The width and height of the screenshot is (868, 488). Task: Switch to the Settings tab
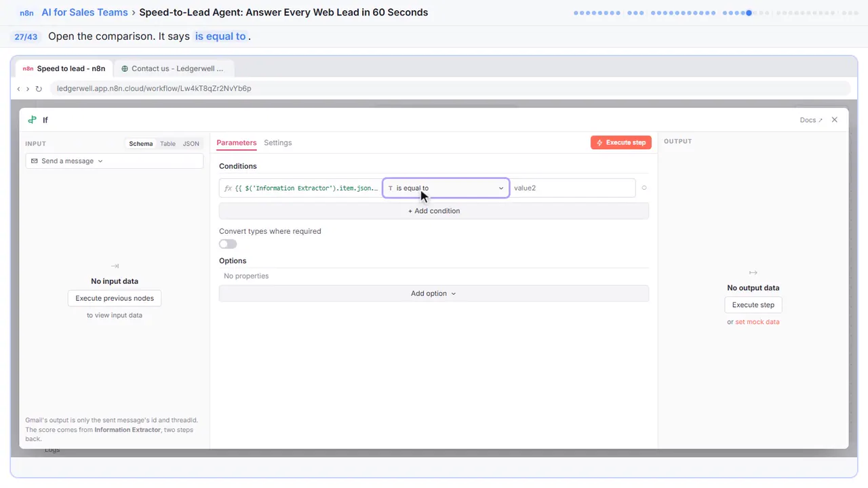[x=278, y=143]
